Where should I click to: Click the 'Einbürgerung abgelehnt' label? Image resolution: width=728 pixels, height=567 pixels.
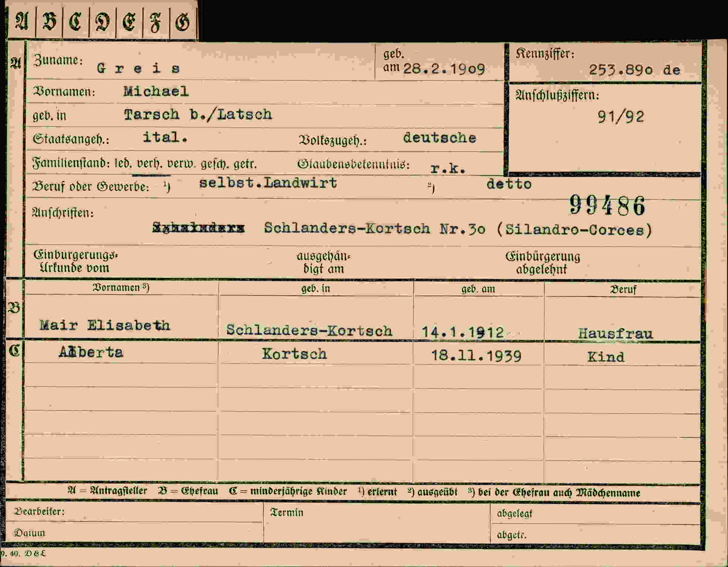click(543, 263)
